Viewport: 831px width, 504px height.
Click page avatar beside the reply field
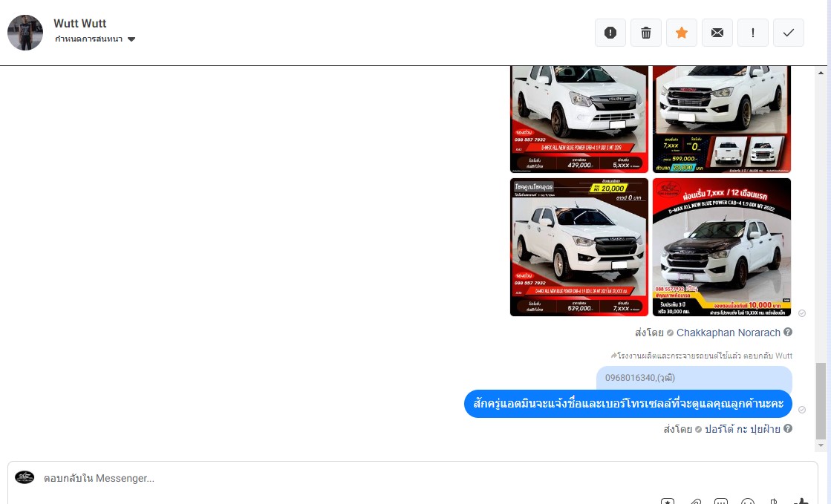25,477
